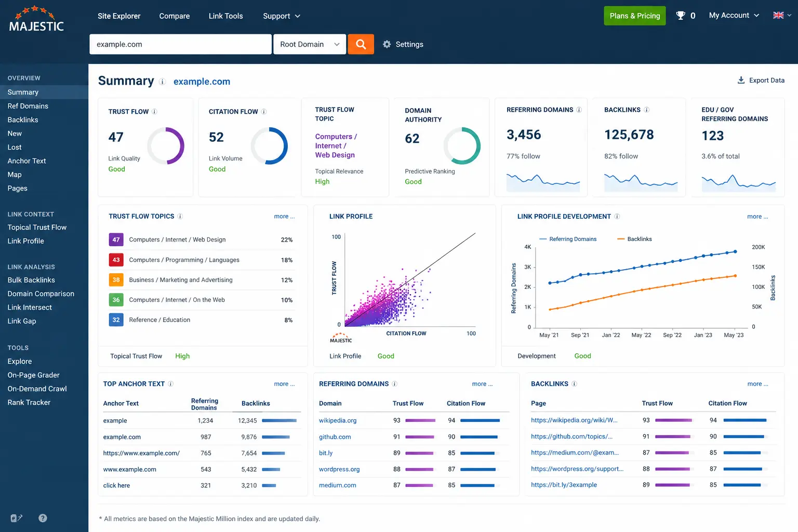The width and height of the screenshot is (798, 532).
Task: Click Referring Domains legend entry in chart
Action: click(x=568, y=239)
